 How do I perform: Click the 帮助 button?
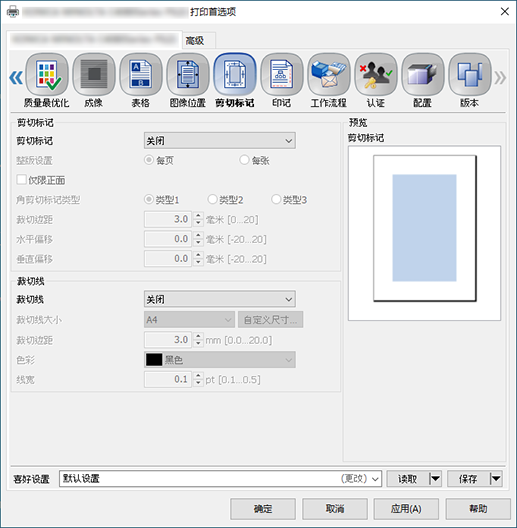[x=478, y=508]
